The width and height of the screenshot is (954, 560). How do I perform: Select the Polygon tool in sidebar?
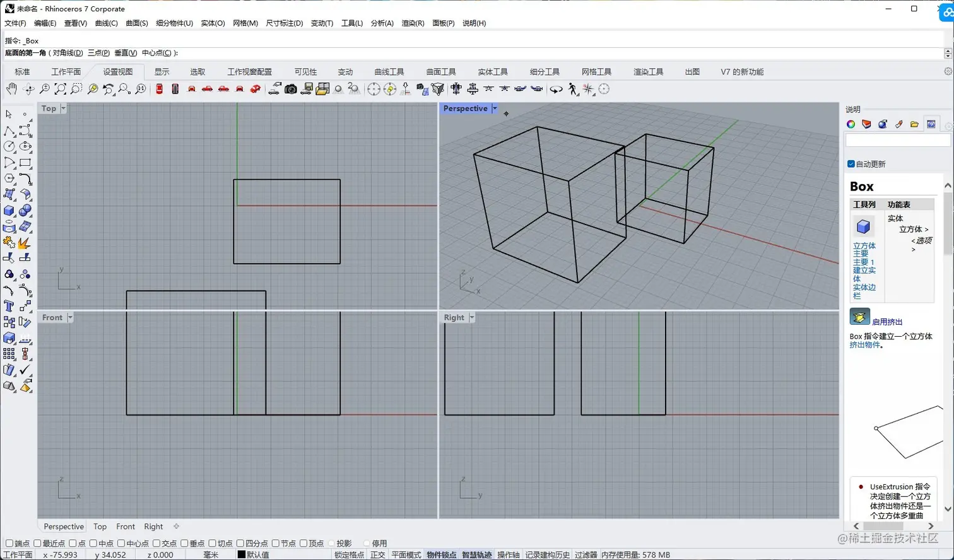coord(9,178)
